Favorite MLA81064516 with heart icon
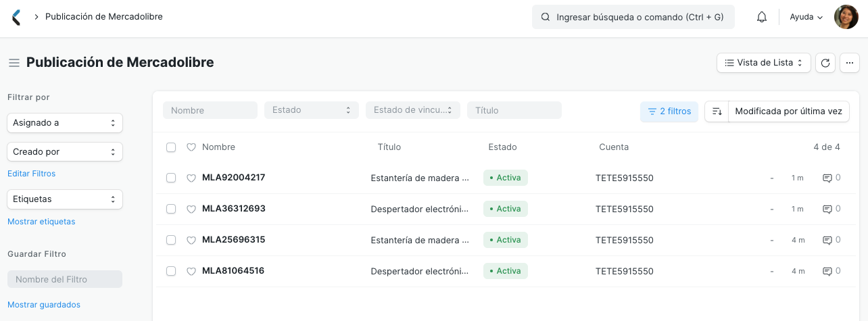 (191, 272)
